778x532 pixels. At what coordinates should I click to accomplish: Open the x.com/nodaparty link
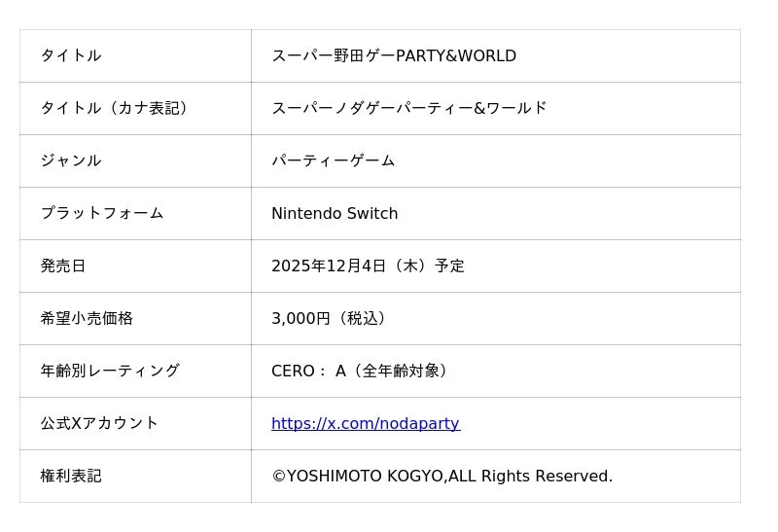(x=366, y=424)
